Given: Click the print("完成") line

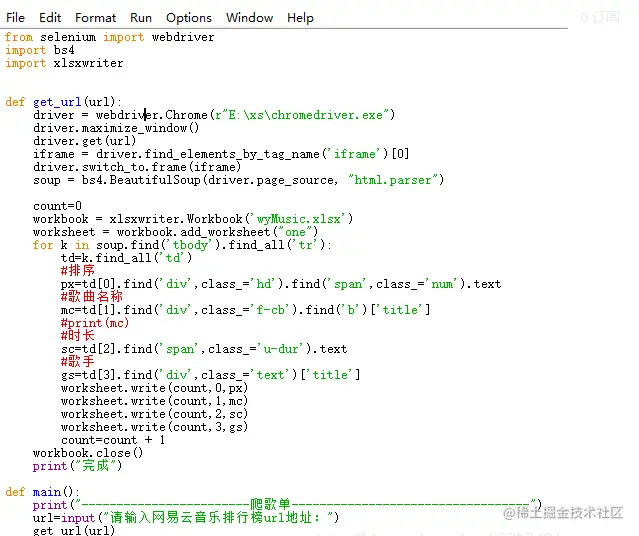Looking at the screenshot, I should (x=77, y=466).
